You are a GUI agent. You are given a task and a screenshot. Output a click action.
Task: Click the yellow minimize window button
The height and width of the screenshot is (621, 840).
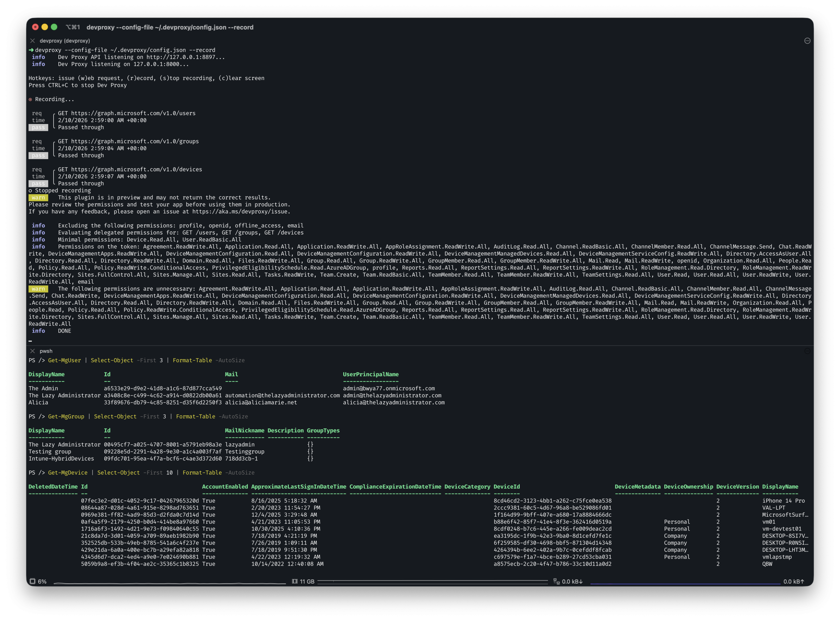pyautogui.click(x=44, y=27)
